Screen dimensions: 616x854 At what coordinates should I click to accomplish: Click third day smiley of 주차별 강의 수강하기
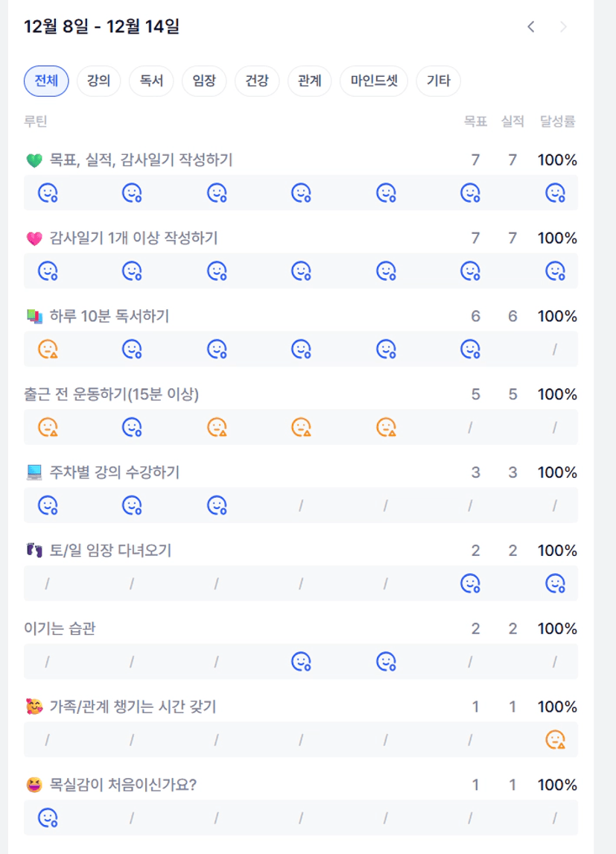[217, 505]
